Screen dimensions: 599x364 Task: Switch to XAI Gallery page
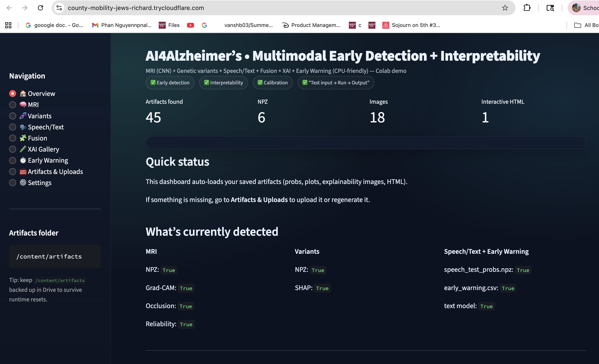point(13,149)
